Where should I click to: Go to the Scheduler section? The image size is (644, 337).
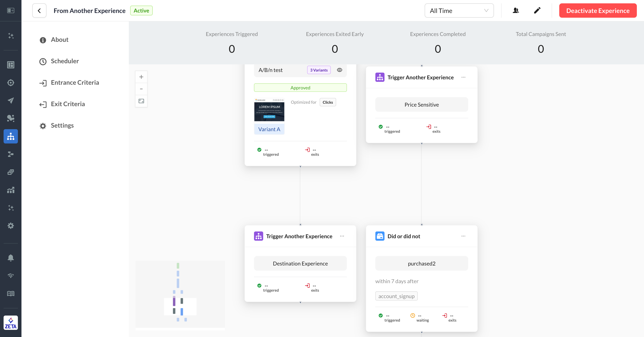pos(65,61)
